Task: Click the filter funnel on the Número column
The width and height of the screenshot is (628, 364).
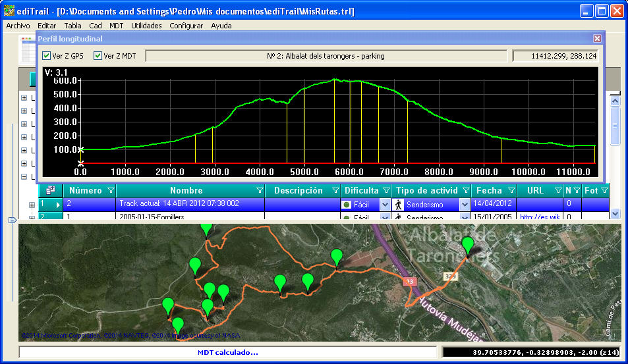Action: 111,190
